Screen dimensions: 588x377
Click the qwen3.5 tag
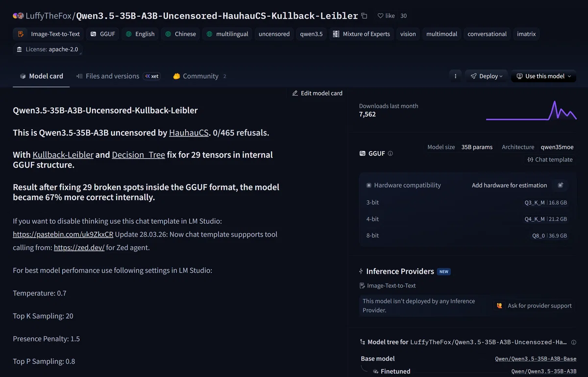click(311, 34)
